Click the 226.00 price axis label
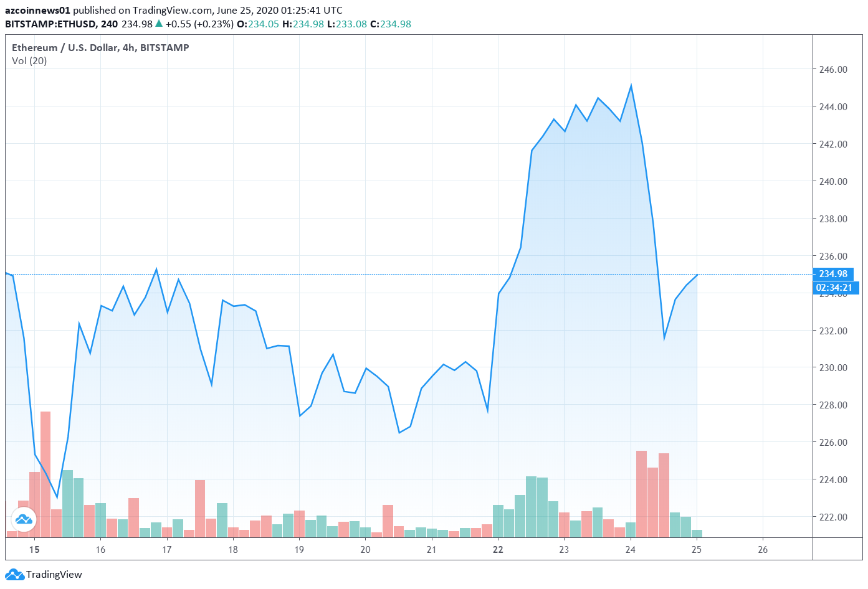Image resolution: width=868 pixels, height=589 pixels. click(833, 442)
